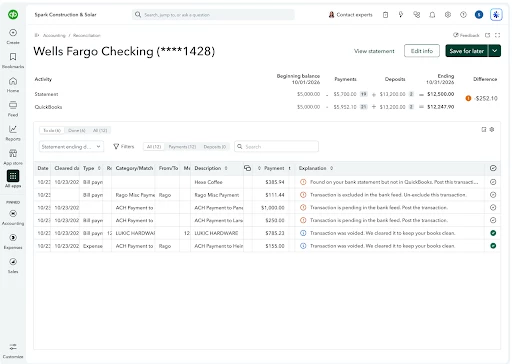
Task: Switch to the All (12) status tab
Action: pos(100,130)
